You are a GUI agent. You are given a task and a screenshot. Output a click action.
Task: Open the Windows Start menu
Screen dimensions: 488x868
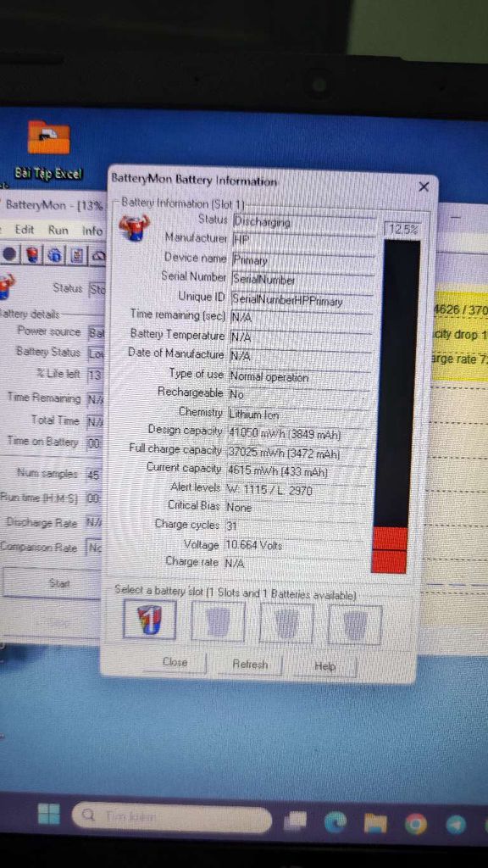pyautogui.click(x=48, y=814)
